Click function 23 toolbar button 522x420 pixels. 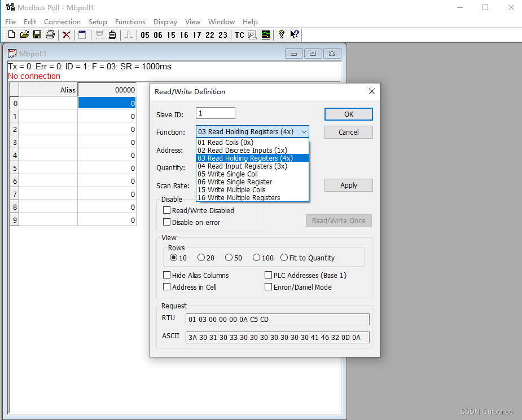click(223, 35)
